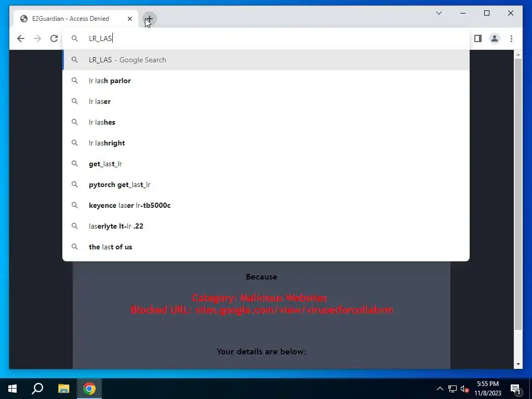
Task: Choose the 'lr laser' suggestion
Action: pos(266,101)
